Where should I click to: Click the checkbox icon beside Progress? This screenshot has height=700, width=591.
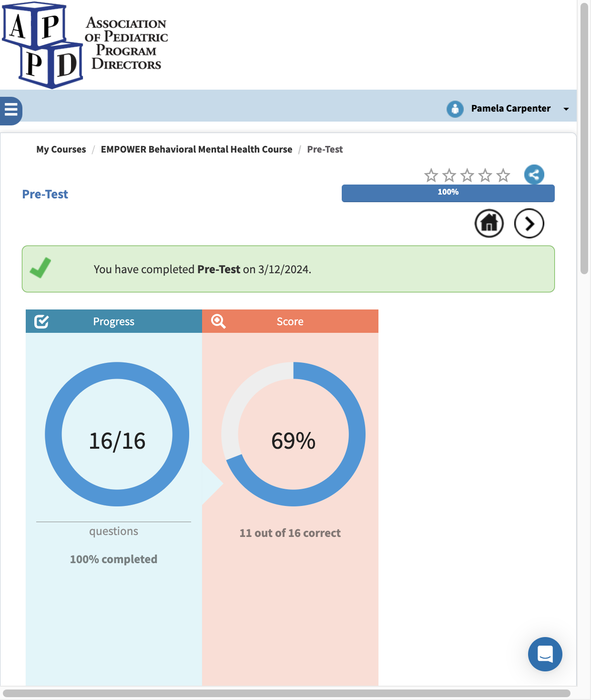click(41, 321)
